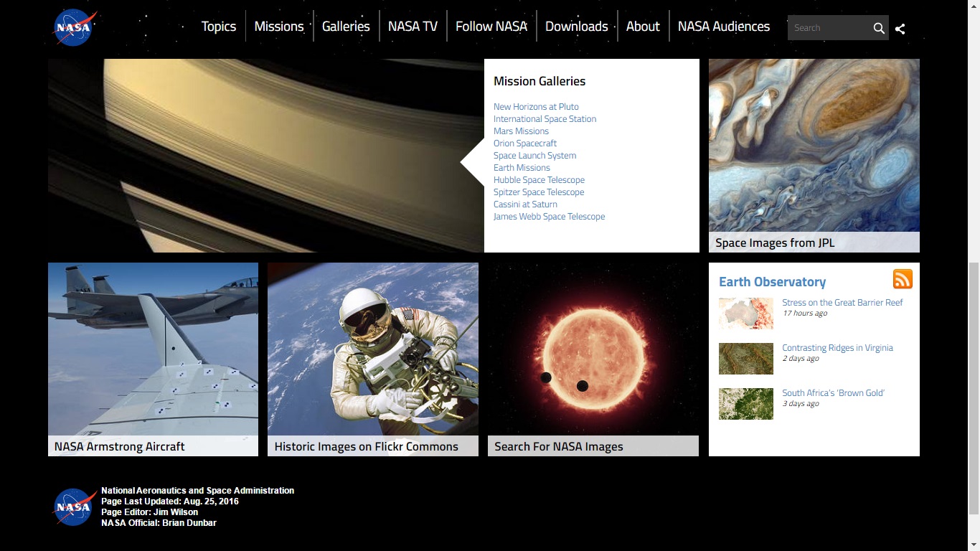
Task: Click the '17 hours ago' timestamp
Action: tap(805, 314)
